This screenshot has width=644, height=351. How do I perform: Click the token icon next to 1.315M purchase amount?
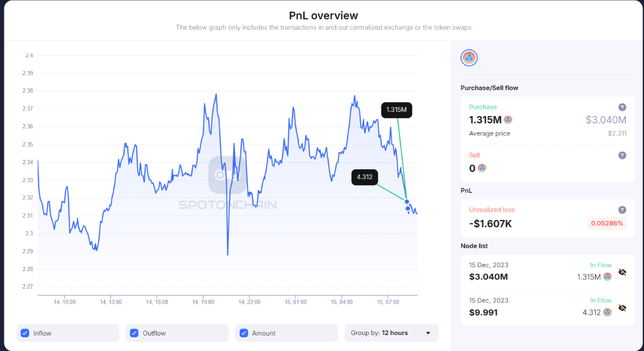coord(508,120)
